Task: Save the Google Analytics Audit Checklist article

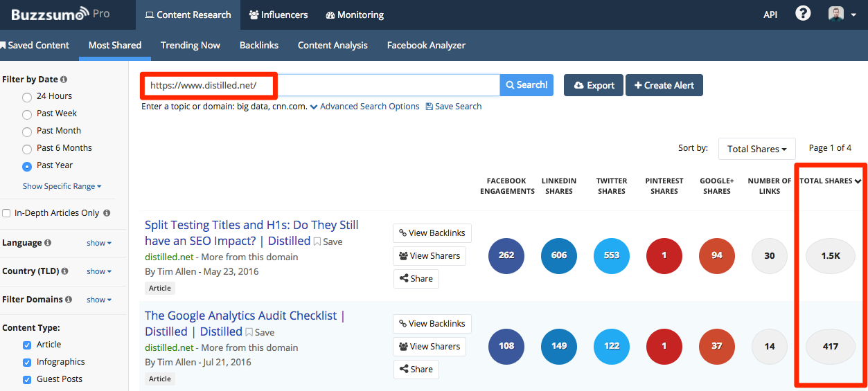Action: tap(260, 333)
